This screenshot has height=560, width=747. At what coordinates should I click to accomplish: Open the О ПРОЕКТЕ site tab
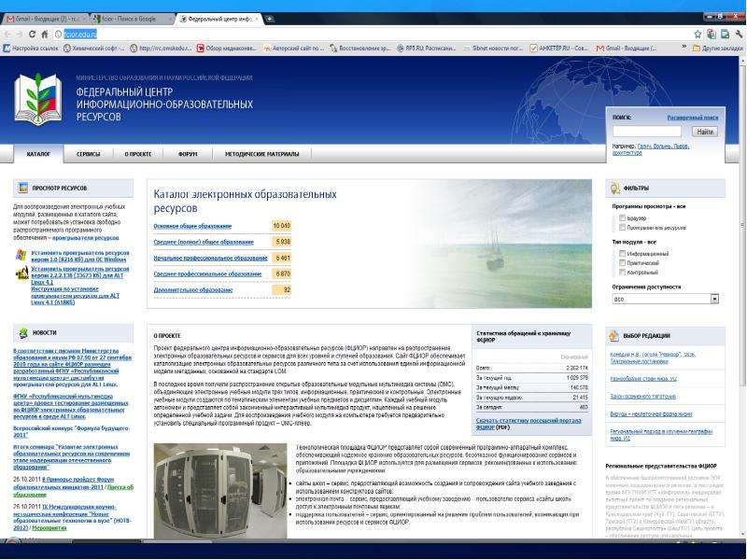click(138, 154)
